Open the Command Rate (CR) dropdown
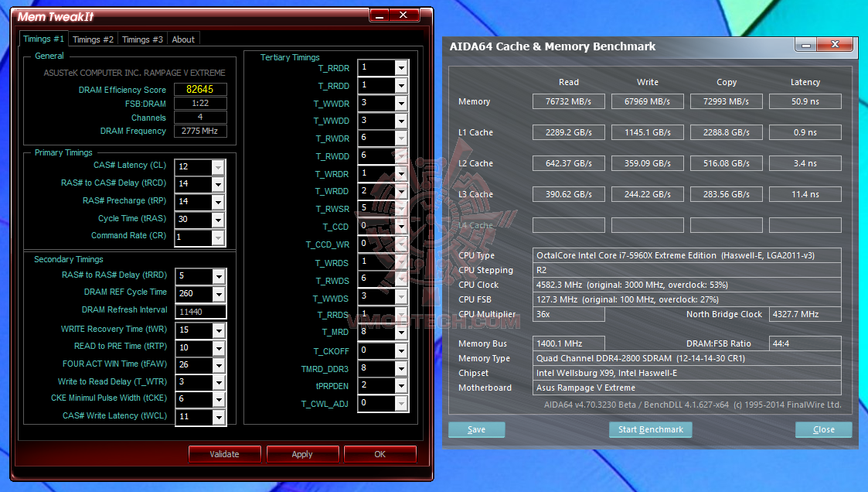The width and height of the screenshot is (868, 492). coord(218,237)
